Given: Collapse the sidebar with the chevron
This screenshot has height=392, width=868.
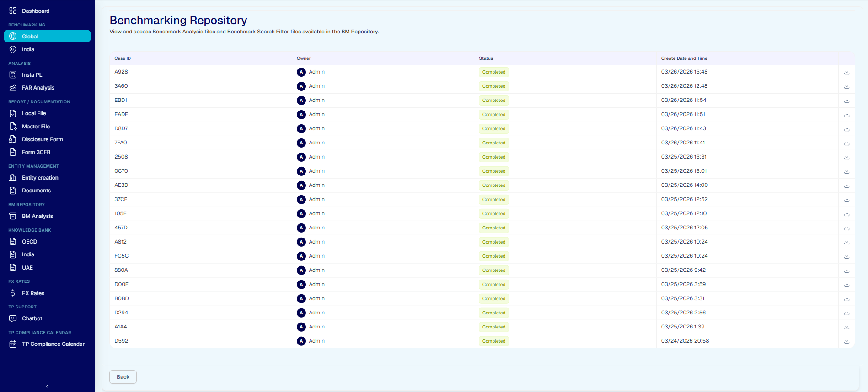Looking at the screenshot, I should [x=47, y=386].
